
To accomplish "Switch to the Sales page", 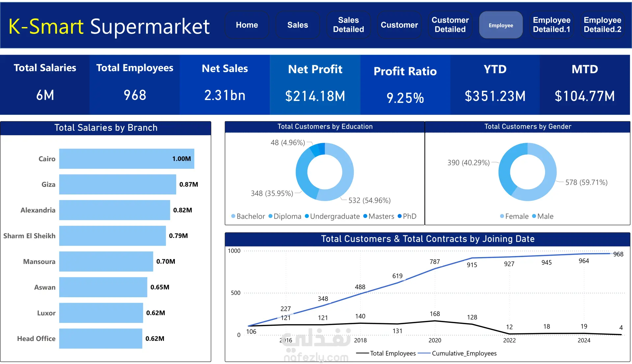I will (298, 25).
